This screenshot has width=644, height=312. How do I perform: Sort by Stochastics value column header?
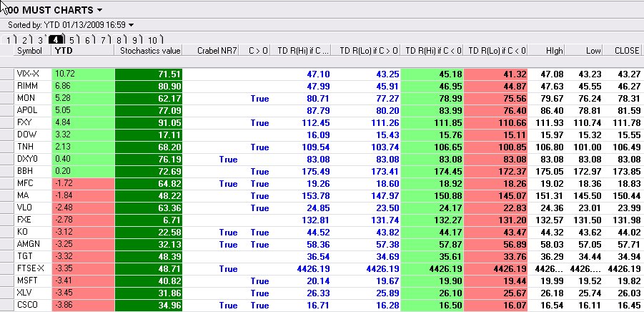[148, 51]
